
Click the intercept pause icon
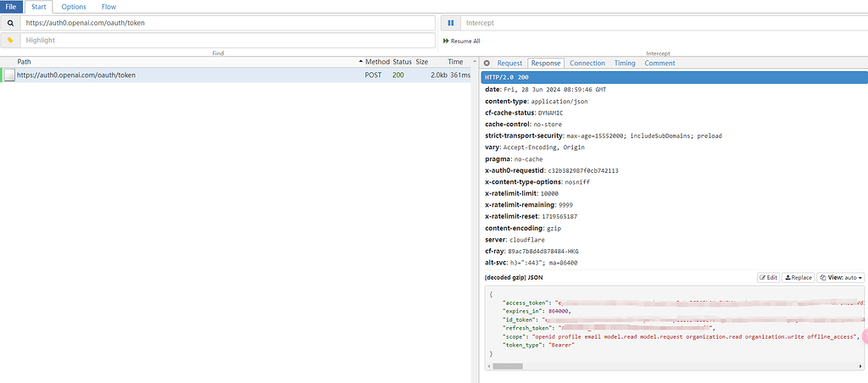click(451, 23)
